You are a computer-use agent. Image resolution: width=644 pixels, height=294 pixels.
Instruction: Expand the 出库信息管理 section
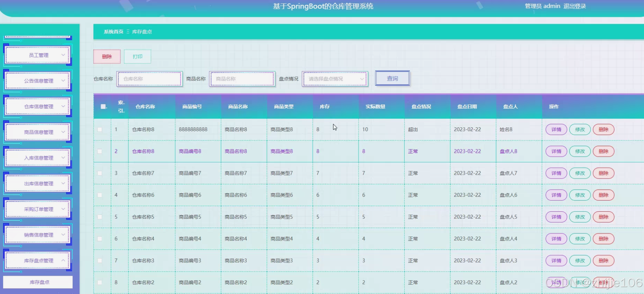tap(38, 183)
